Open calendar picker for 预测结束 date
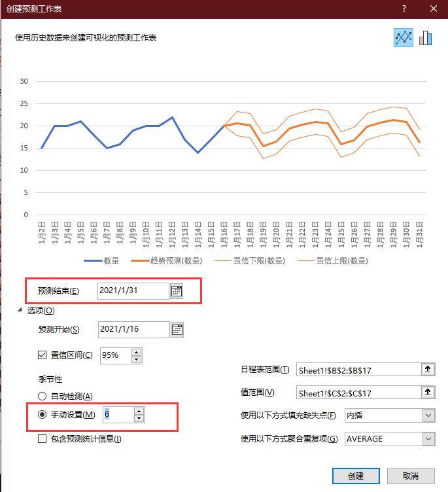Viewport: 448px width, 492px height. pos(177,291)
